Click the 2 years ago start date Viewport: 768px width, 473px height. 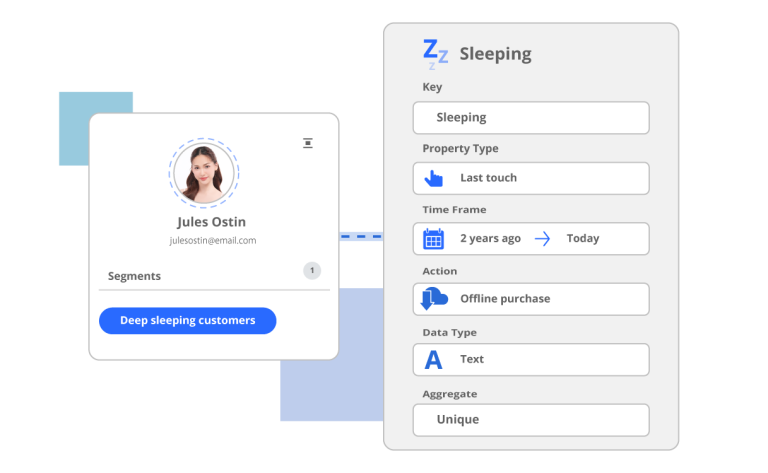[490, 239]
